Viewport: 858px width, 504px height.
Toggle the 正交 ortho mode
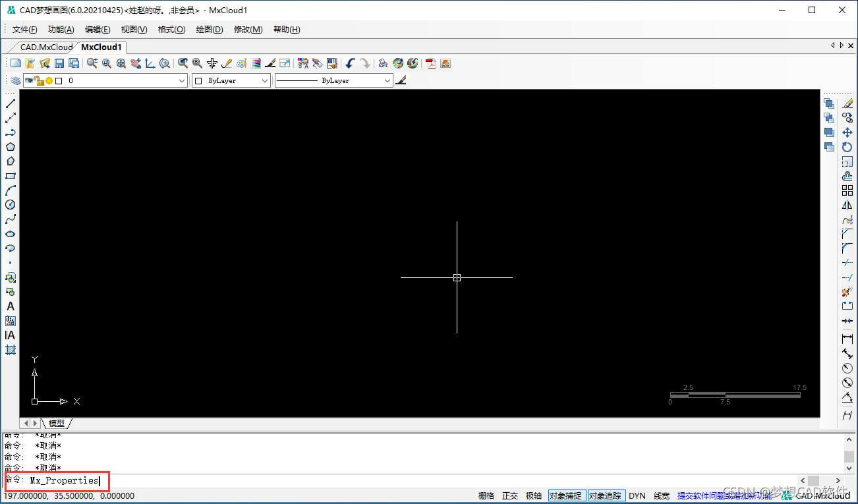point(510,495)
